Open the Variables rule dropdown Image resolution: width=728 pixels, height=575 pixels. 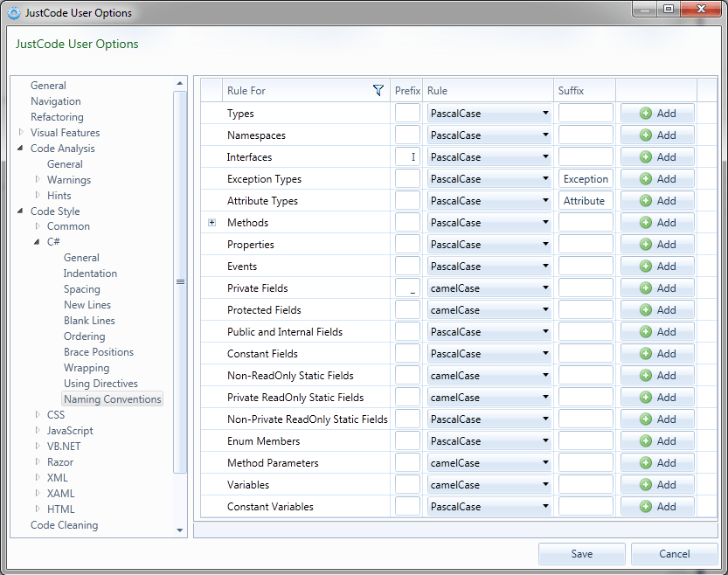[489, 484]
